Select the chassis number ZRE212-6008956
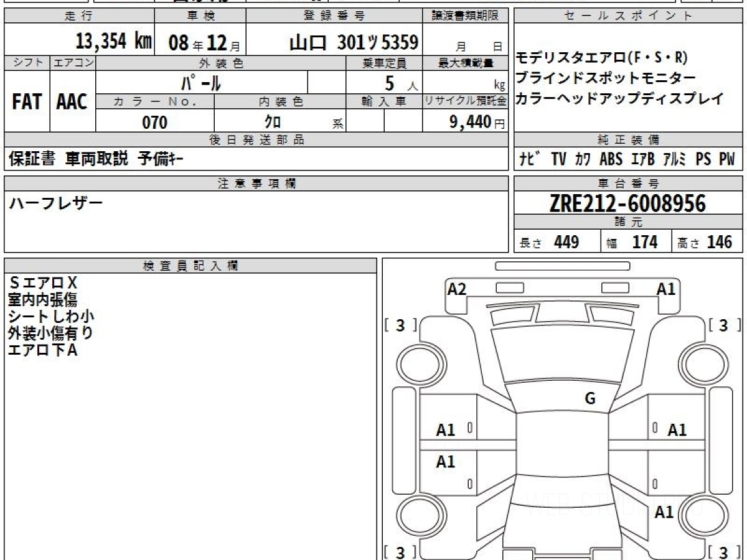This screenshot has width=747, height=560. pyautogui.click(x=628, y=203)
